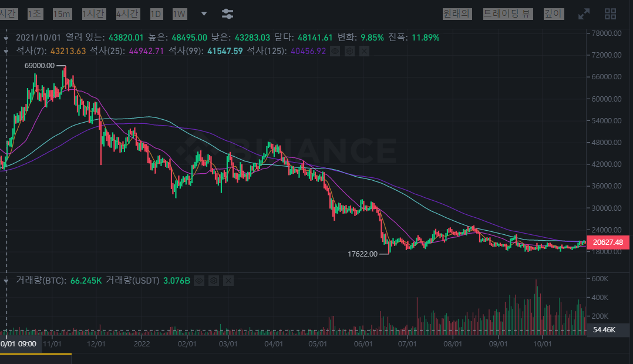Click the 닫다 close value 48141.61
The height and width of the screenshot is (364, 633).
(x=315, y=38)
